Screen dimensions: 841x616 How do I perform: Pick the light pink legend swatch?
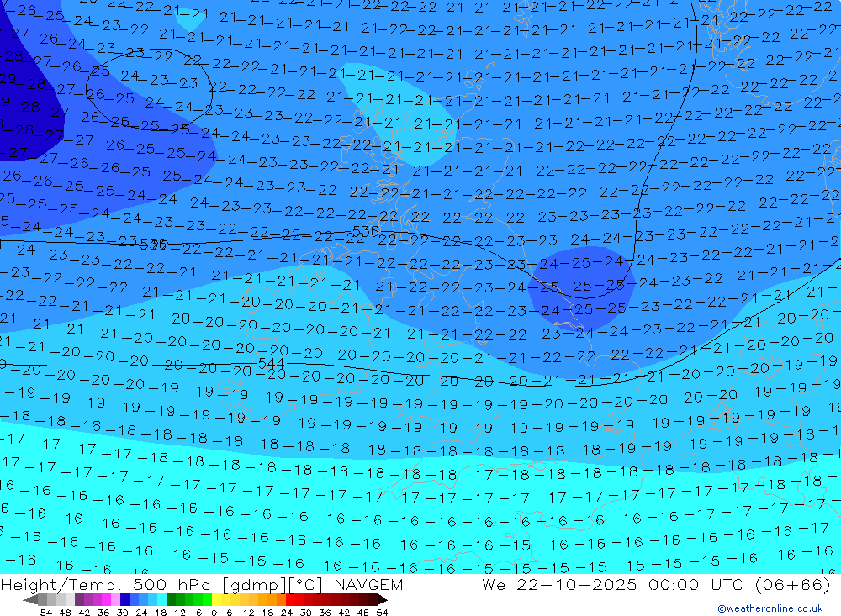tap(115, 599)
